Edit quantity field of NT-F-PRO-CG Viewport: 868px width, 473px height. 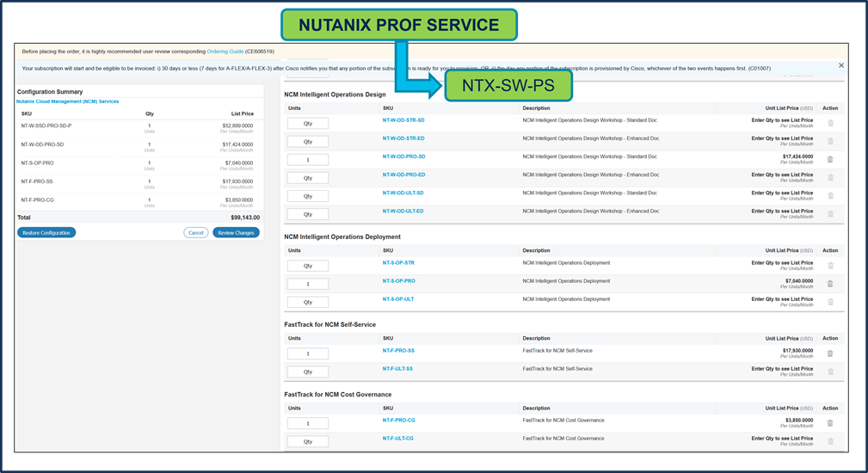(308, 424)
